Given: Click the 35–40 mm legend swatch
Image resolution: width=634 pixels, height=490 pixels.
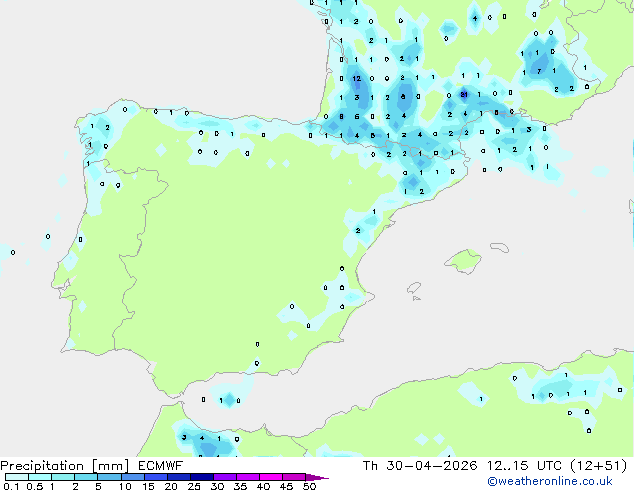Looking at the screenshot, I should coord(248,477).
